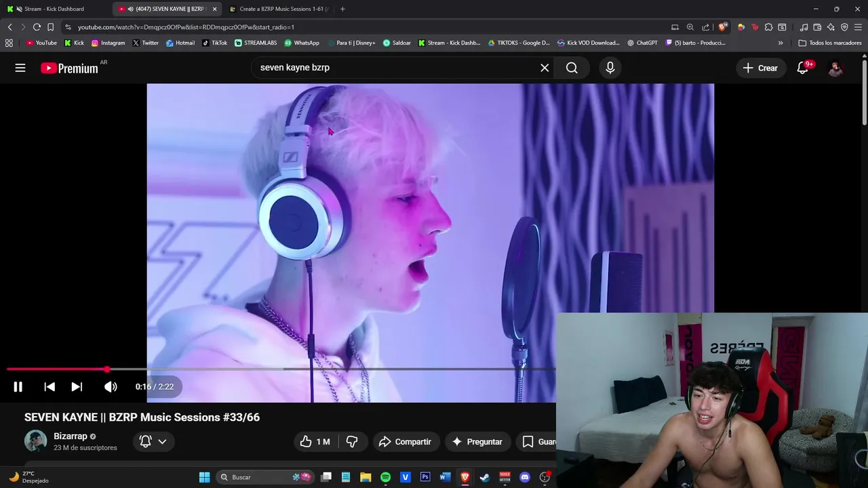The width and height of the screenshot is (868, 488).
Task: Bookmark this page icon
Action: point(50,27)
